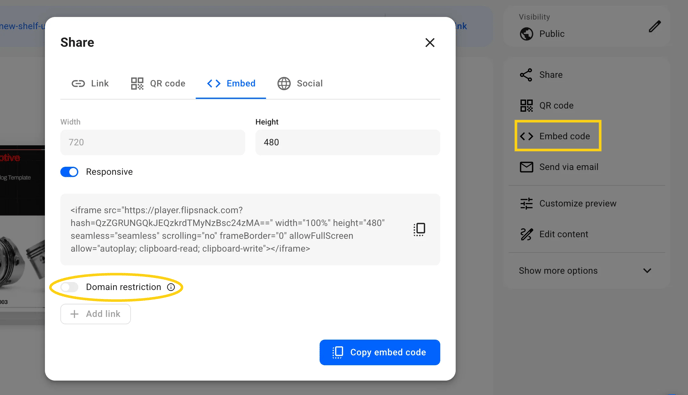Click the Domain restriction info icon
Image resolution: width=688 pixels, height=395 pixels.
171,287
